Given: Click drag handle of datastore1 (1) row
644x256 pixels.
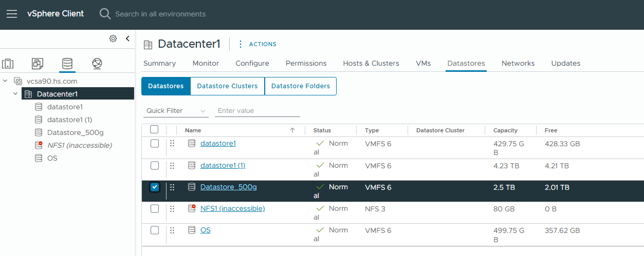Looking at the screenshot, I should 172,166.
